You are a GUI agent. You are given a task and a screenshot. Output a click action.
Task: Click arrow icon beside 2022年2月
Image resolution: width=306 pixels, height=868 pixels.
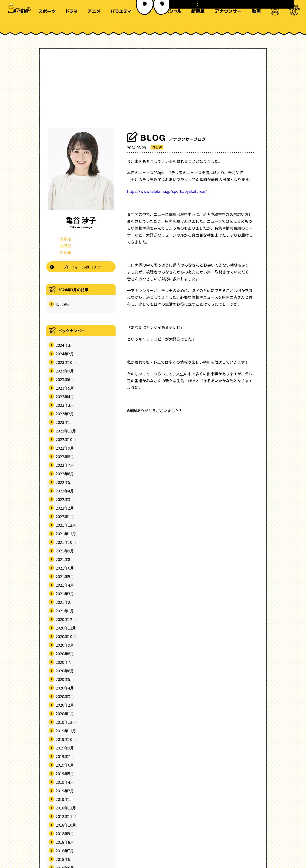tap(51, 508)
